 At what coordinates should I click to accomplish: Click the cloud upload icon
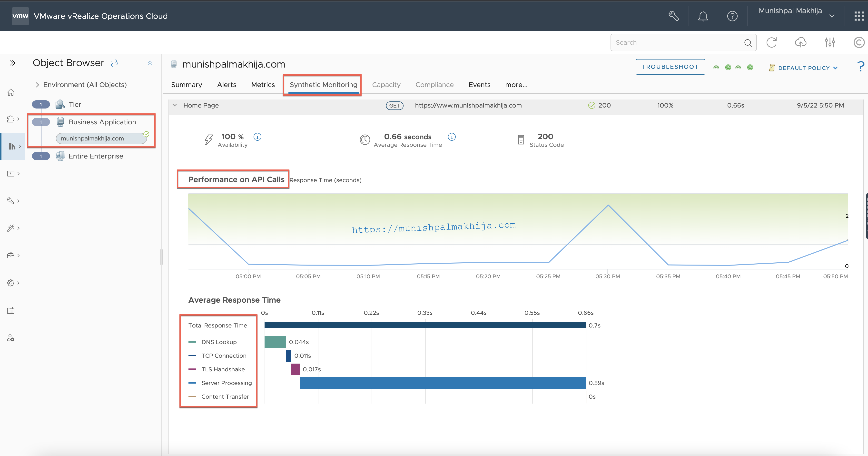tap(801, 42)
